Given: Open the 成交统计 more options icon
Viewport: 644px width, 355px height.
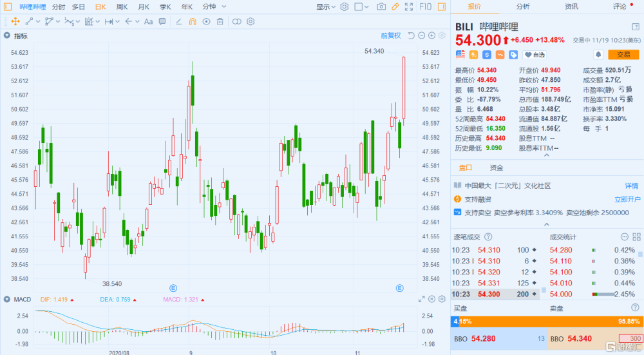Looking at the screenshot, I should point(624,236).
